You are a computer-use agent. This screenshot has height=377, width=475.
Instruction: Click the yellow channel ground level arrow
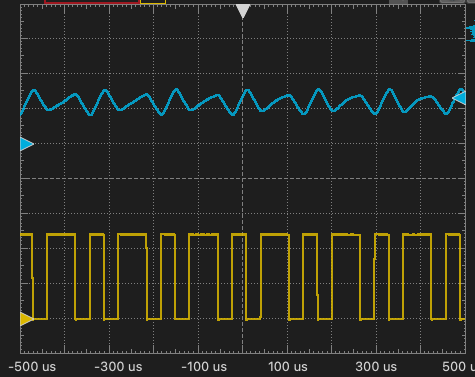coord(27,319)
